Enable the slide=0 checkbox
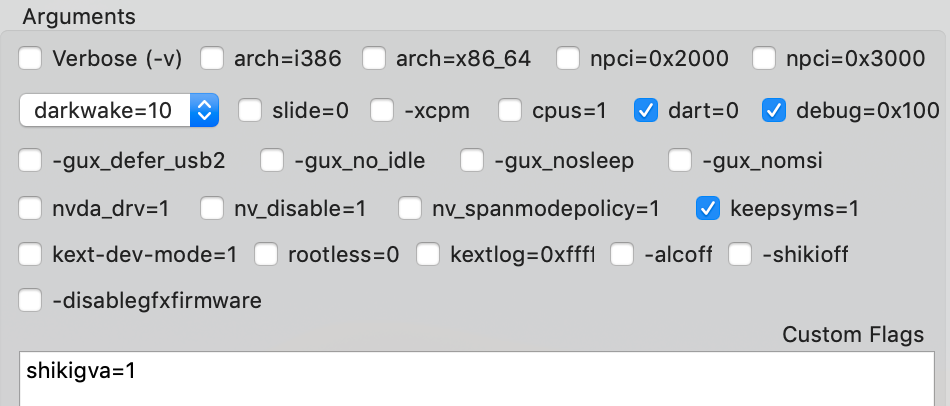The width and height of the screenshot is (950, 406). tap(250, 110)
